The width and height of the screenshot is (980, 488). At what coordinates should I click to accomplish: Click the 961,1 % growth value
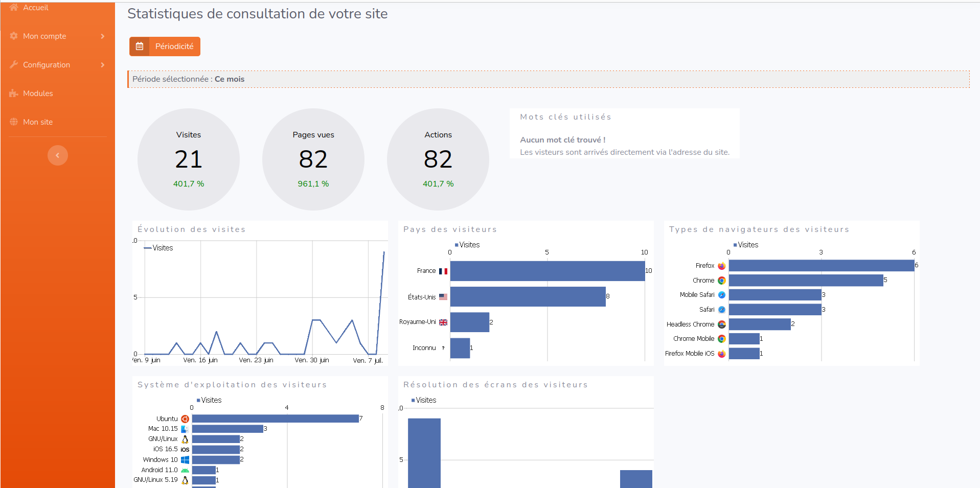coord(313,184)
